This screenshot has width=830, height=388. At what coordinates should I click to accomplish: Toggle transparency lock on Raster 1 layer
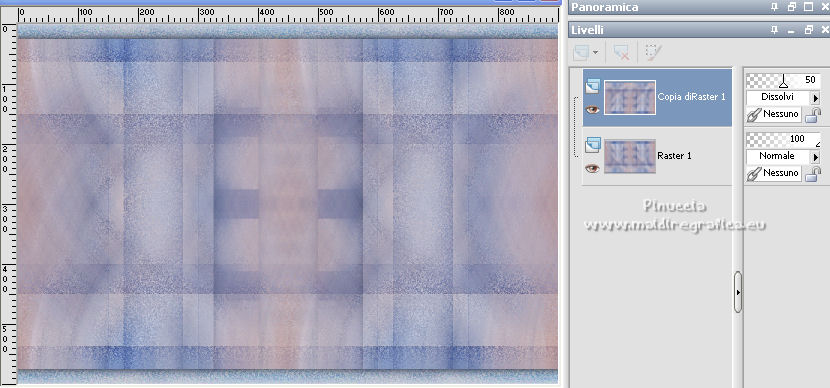coord(813,174)
